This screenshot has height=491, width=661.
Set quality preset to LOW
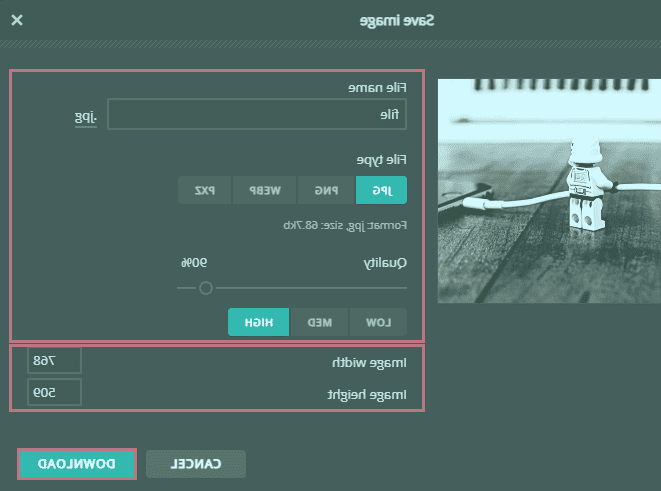click(378, 322)
